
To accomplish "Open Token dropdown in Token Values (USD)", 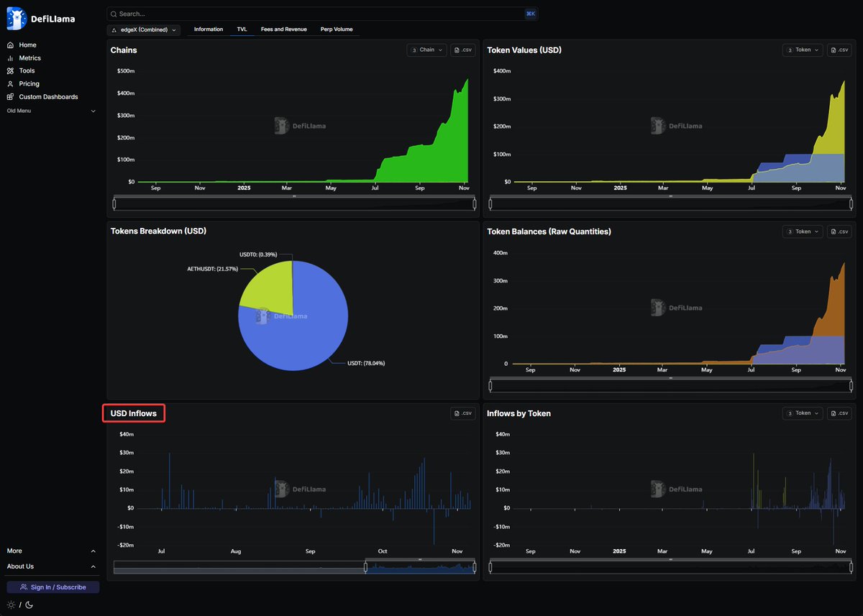I will [x=803, y=50].
